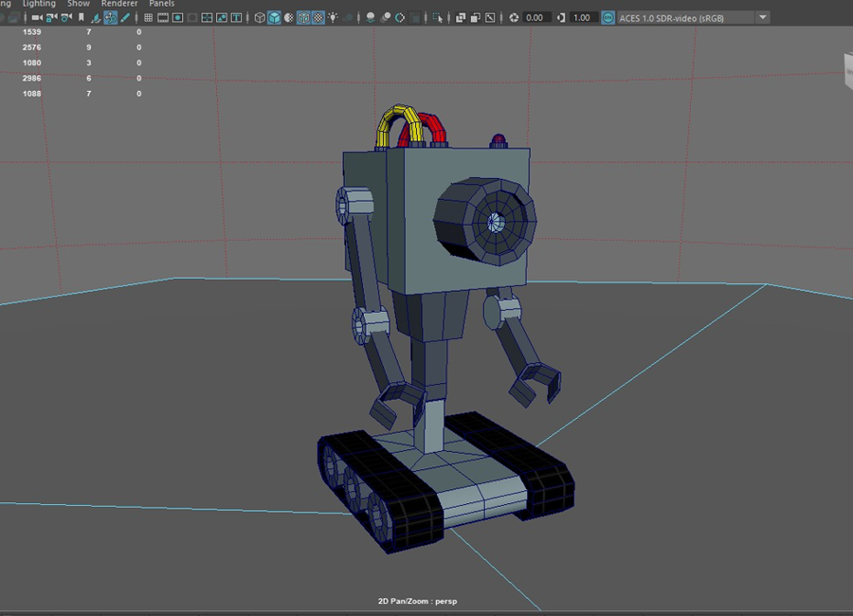This screenshot has width=853, height=616.
Task: Click the Lock Camera icon
Action: coord(51,17)
